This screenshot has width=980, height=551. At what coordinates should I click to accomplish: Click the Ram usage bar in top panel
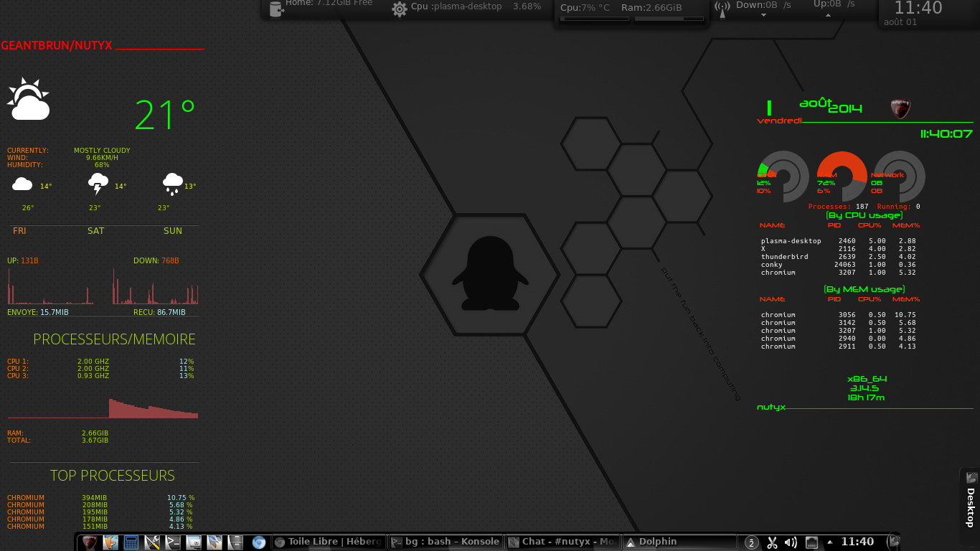[x=669, y=19]
